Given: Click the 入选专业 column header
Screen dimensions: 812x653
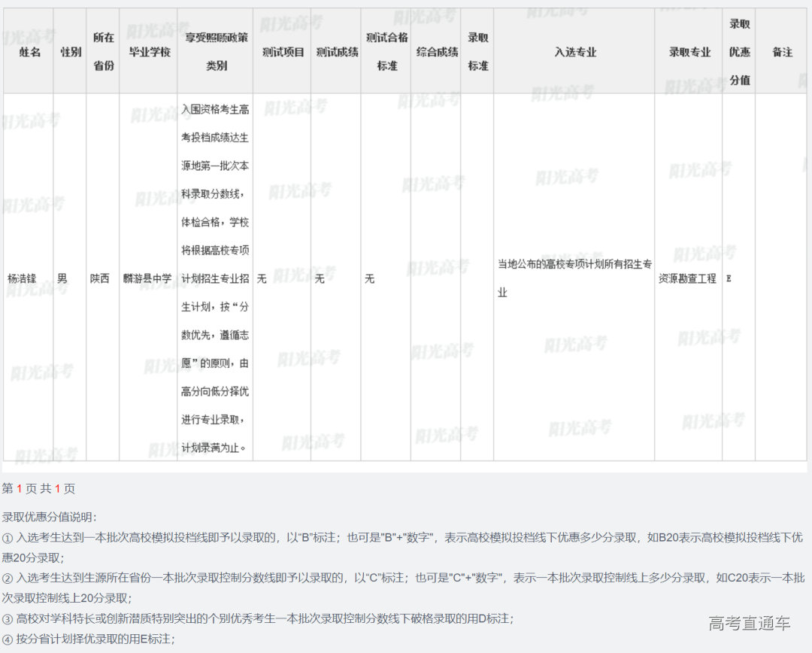Looking at the screenshot, I should click(575, 52).
